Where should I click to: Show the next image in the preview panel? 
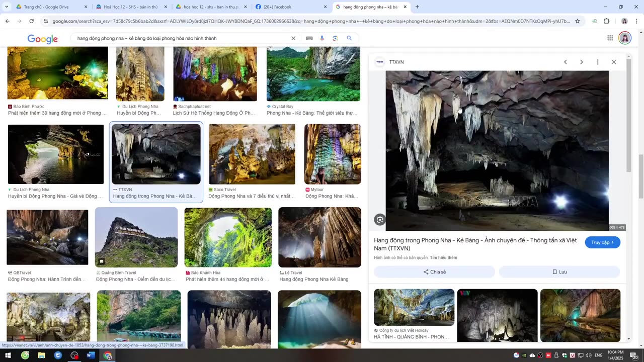coord(582,62)
